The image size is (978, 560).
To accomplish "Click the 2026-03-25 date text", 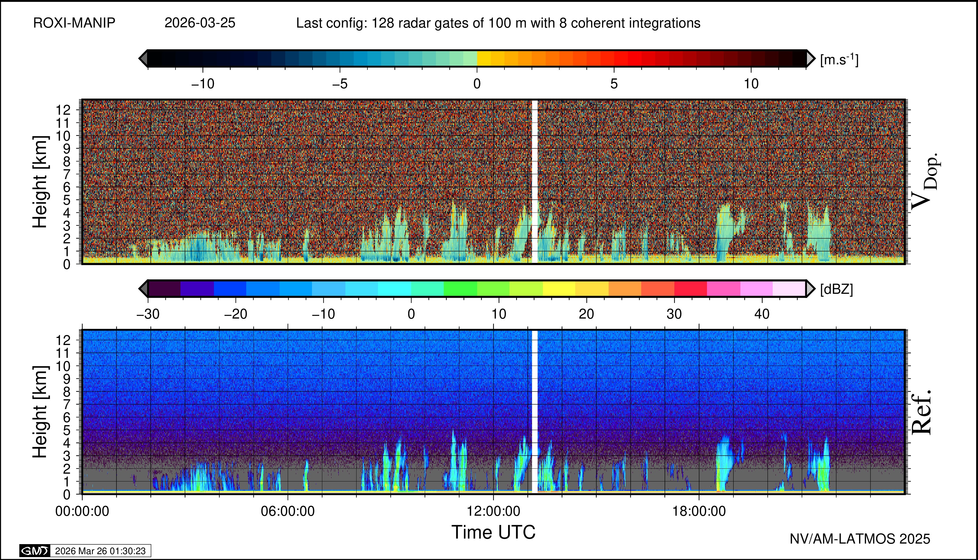I will 200,23.
